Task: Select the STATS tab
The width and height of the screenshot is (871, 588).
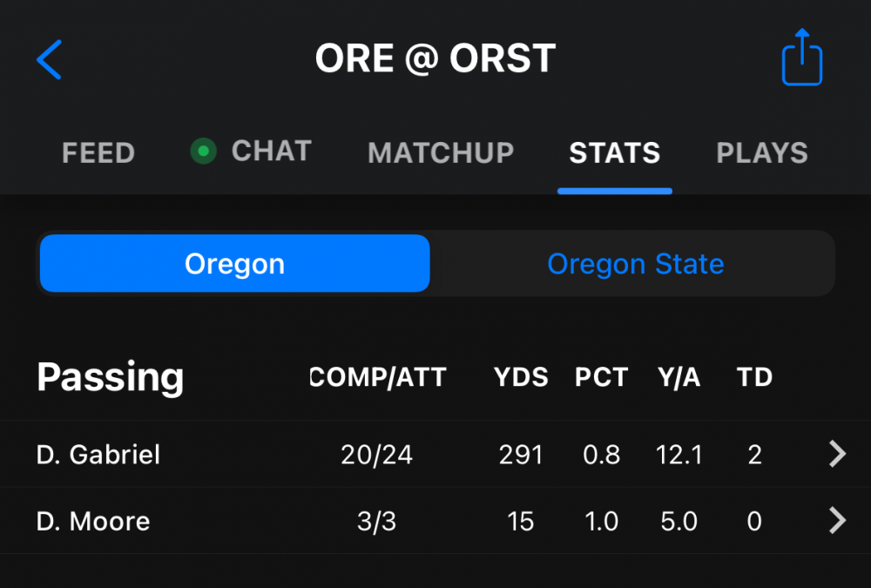Action: click(614, 153)
